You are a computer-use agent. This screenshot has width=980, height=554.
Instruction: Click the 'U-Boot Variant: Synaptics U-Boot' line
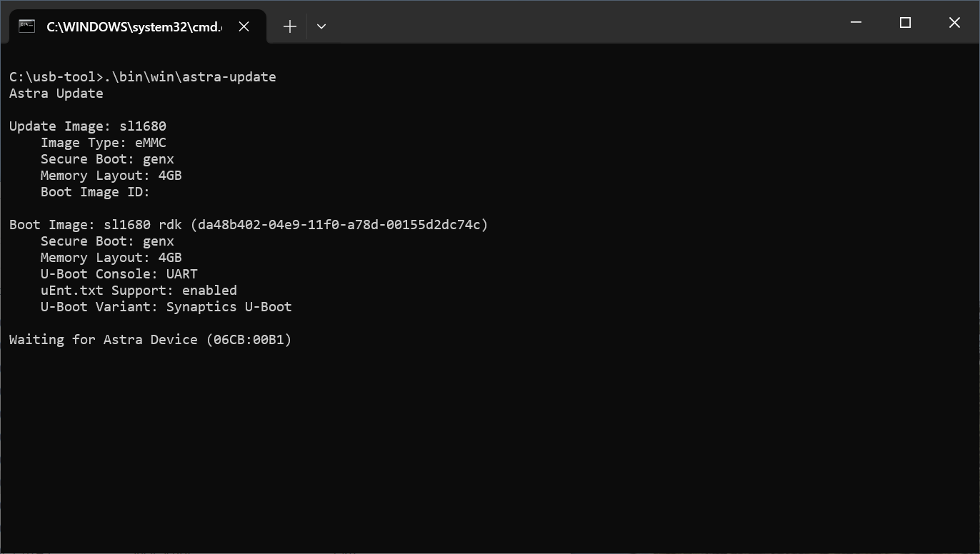(x=166, y=307)
